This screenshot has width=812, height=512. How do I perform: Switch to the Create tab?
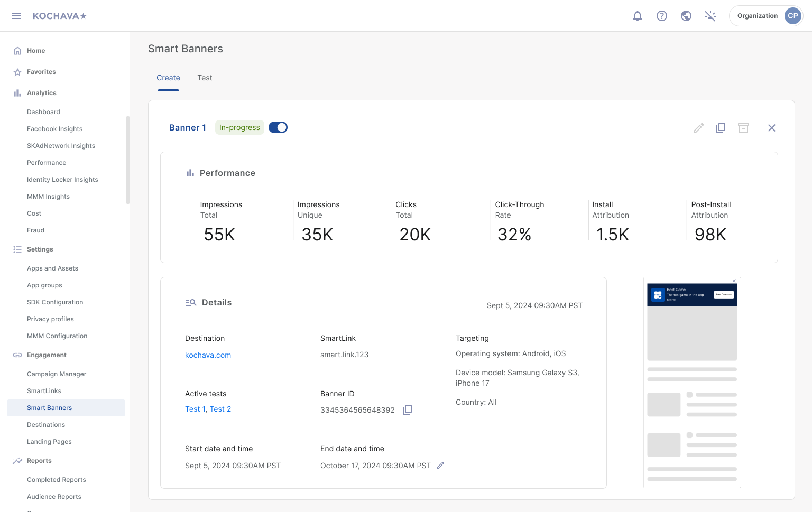pos(168,78)
